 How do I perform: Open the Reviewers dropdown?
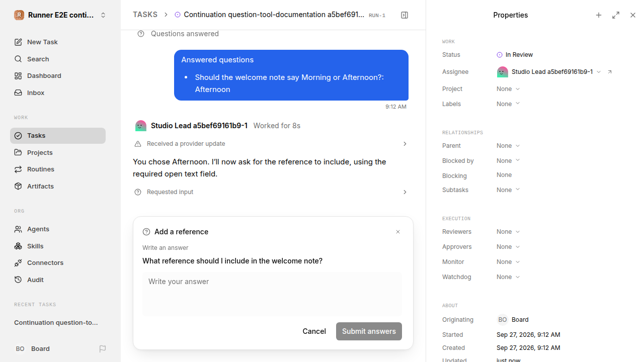pyautogui.click(x=508, y=232)
